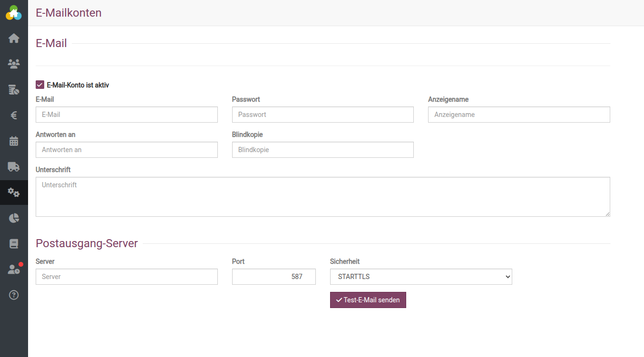The height and width of the screenshot is (357, 644).
Task: Focus the Passwort input field
Action: (322, 115)
